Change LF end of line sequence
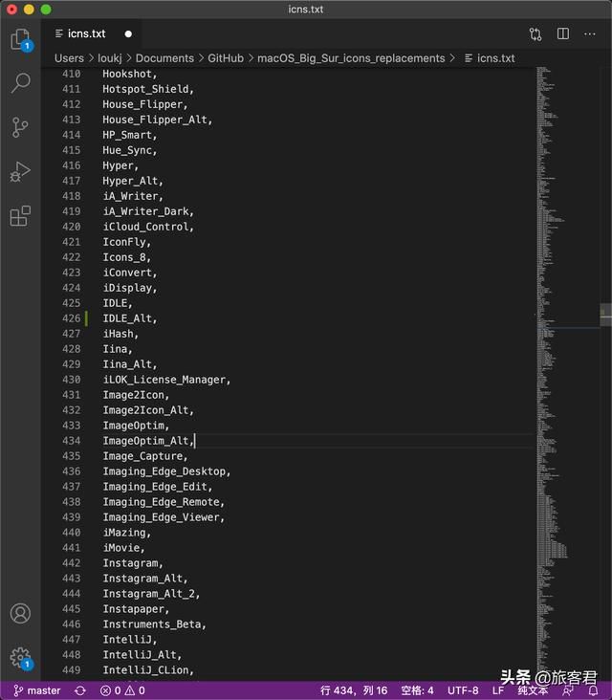 (x=498, y=690)
